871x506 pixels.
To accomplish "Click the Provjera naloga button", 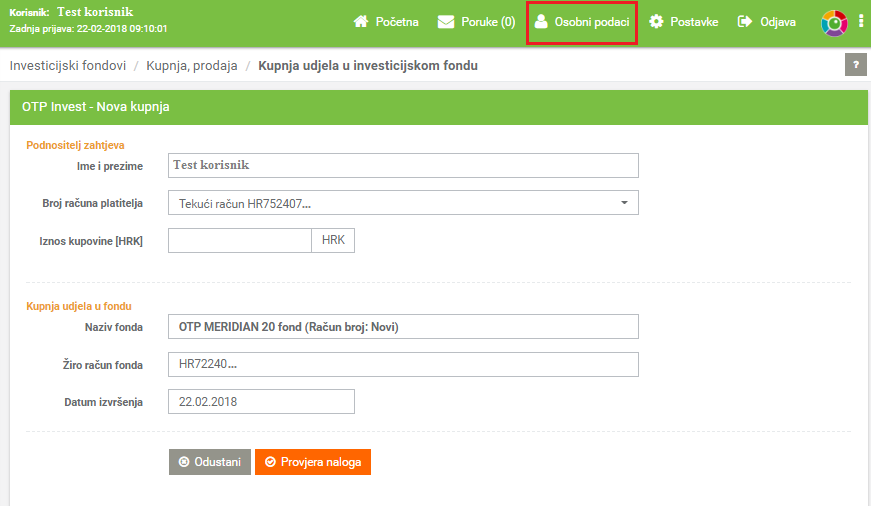I will point(313,462).
